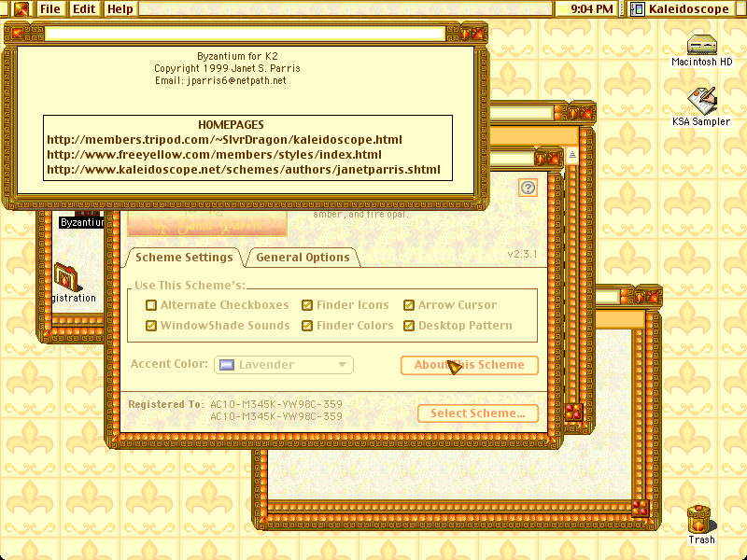Click the Accent Color: label
This screenshot has height=560, width=747.
(x=169, y=364)
